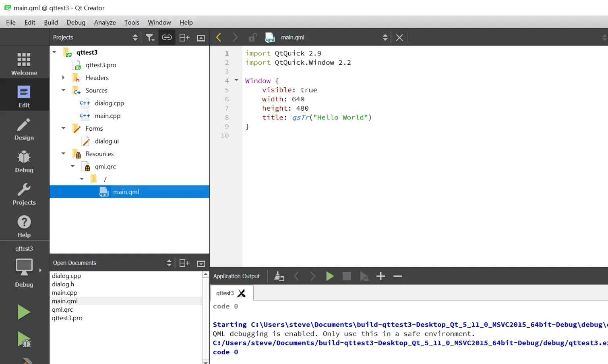Clear the Application Output with the broom icon

coord(279,276)
